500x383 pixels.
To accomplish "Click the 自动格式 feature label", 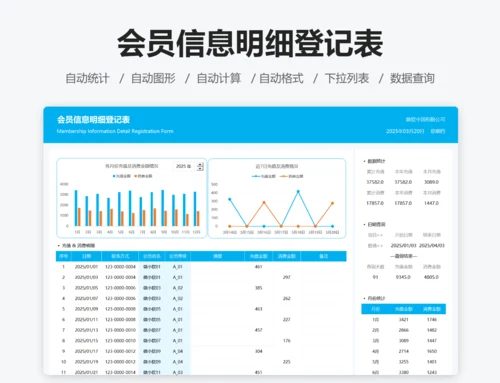I will click(x=281, y=79).
